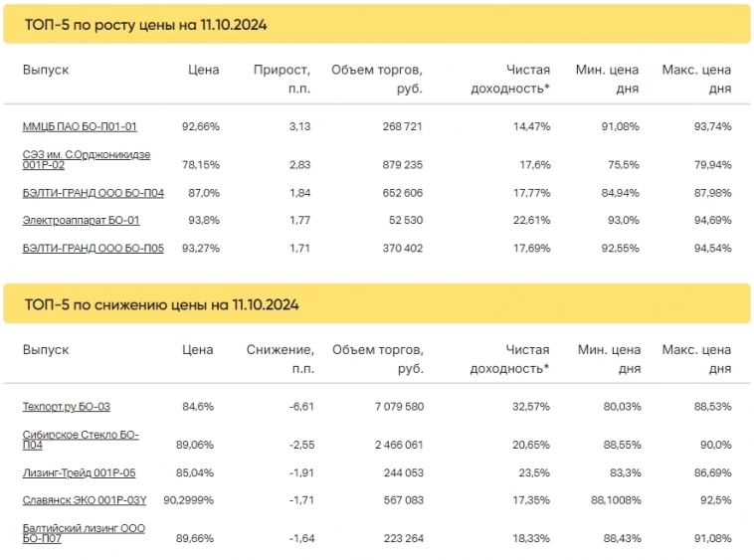The width and height of the screenshot is (754, 560).
Task: Click 'Объем торгов, руб.' header in growth table
Action: point(377,79)
